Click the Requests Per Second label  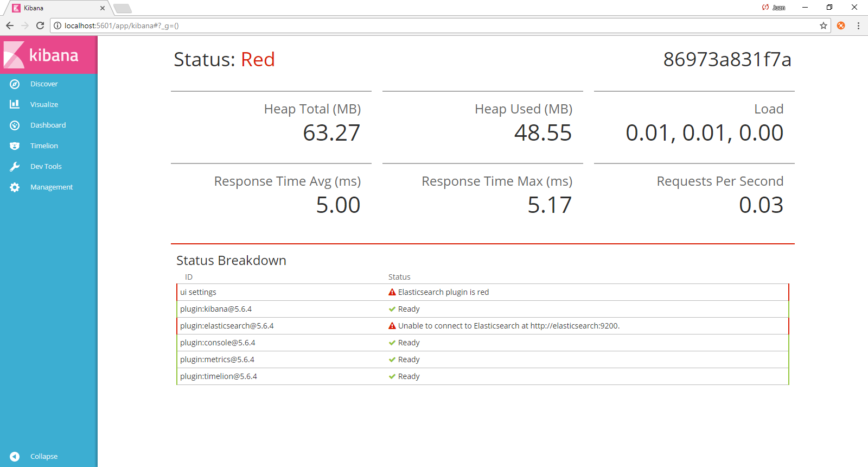point(720,181)
